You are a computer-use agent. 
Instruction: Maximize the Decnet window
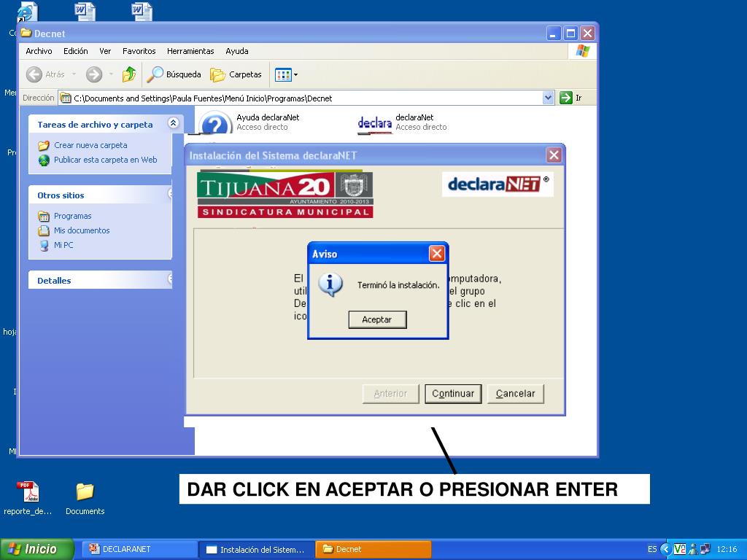[570, 34]
